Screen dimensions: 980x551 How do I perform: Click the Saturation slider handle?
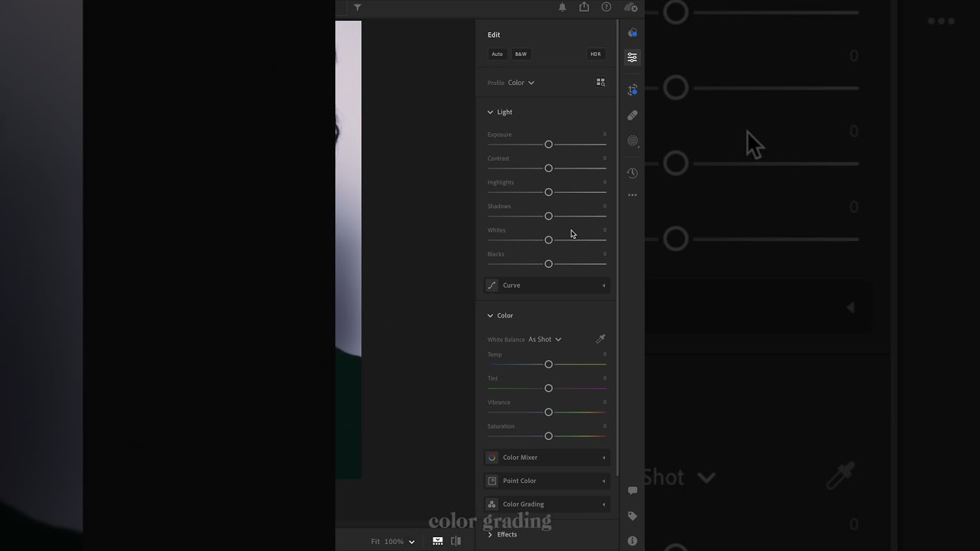[548, 436]
